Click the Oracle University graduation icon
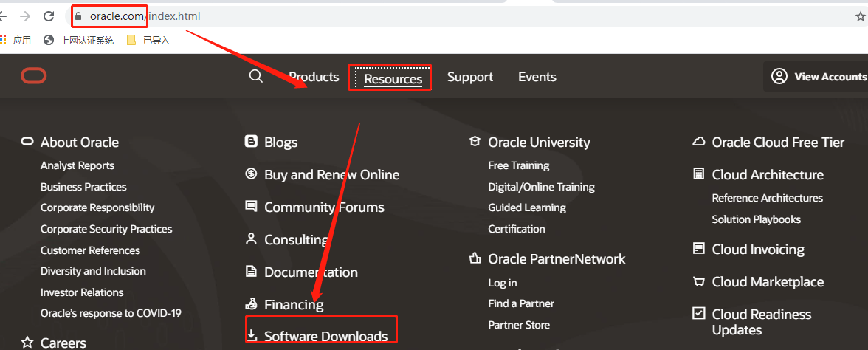The image size is (868, 350). pos(475,142)
